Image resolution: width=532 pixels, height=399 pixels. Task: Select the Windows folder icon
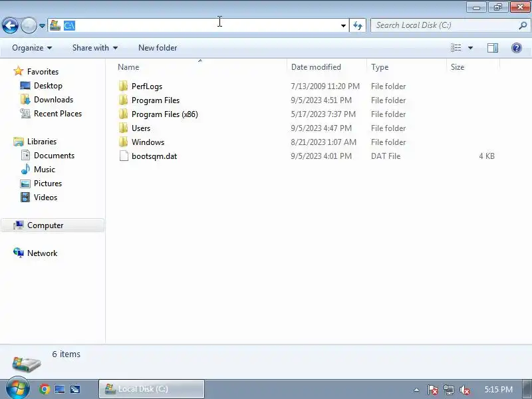[x=124, y=142]
